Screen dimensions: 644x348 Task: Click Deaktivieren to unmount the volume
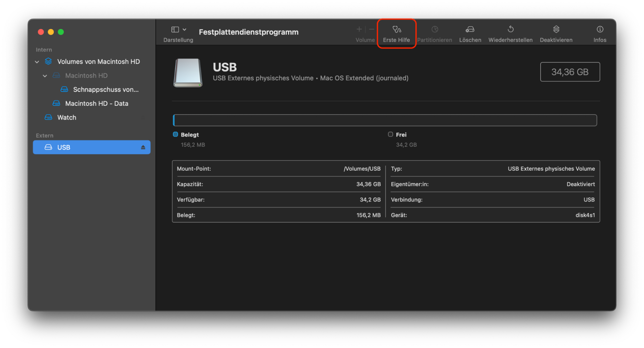tap(556, 33)
